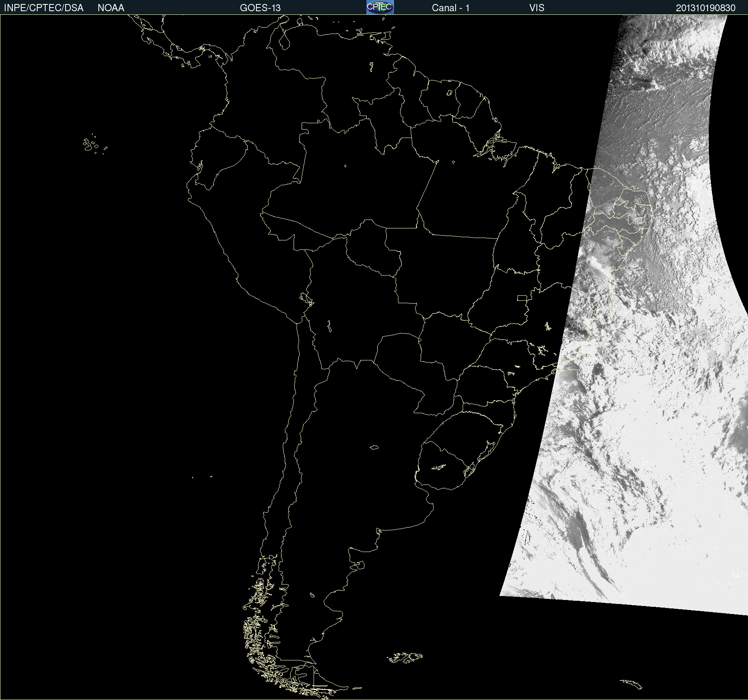Click the 201310190830 timestamp
Viewport: 748px width, 700px height.
pos(705,8)
